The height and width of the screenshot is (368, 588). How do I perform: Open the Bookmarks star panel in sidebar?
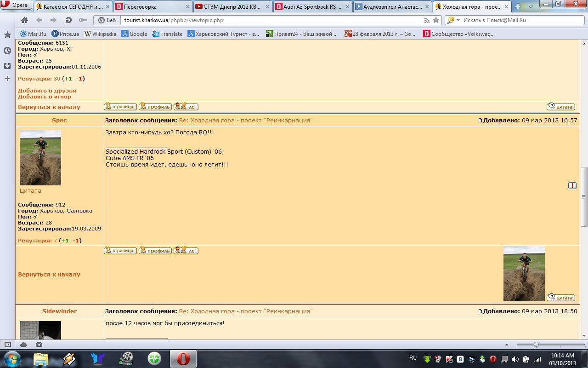[x=7, y=35]
